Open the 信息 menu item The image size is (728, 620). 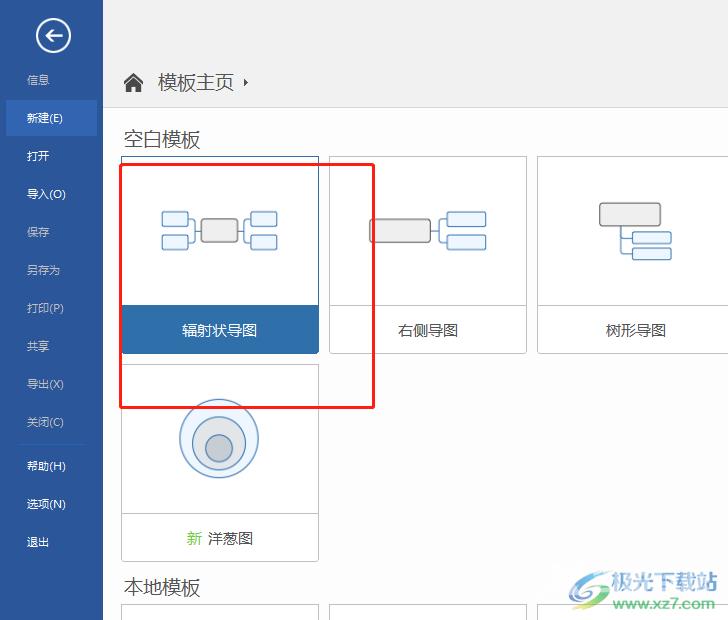(x=38, y=80)
